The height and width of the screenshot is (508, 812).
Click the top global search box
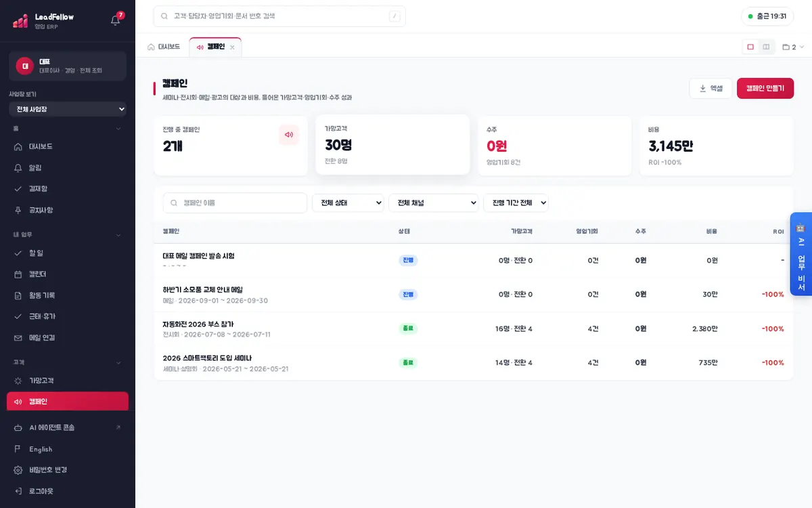pos(279,16)
